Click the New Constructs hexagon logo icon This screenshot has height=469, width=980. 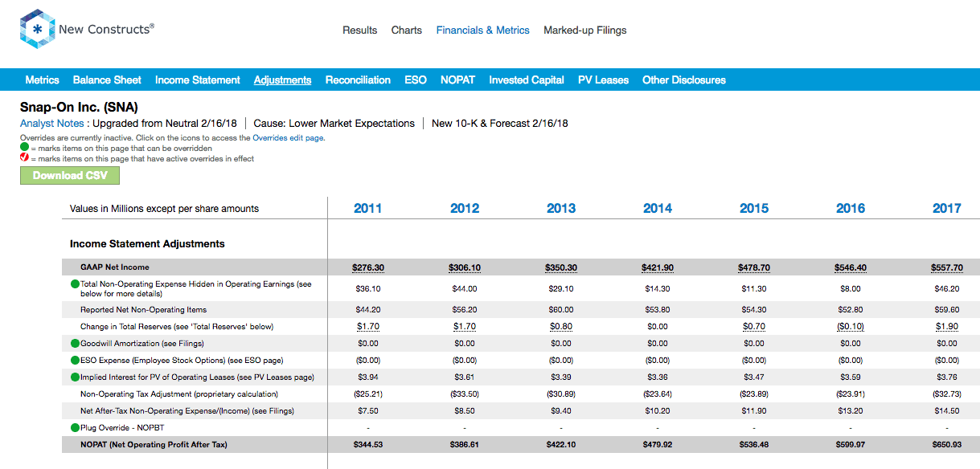pos(36,30)
